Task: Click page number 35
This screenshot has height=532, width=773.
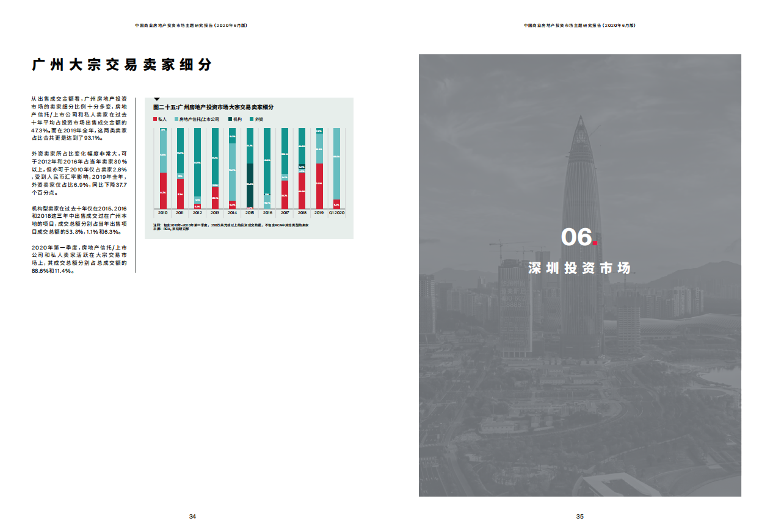Action: pos(580,517)
